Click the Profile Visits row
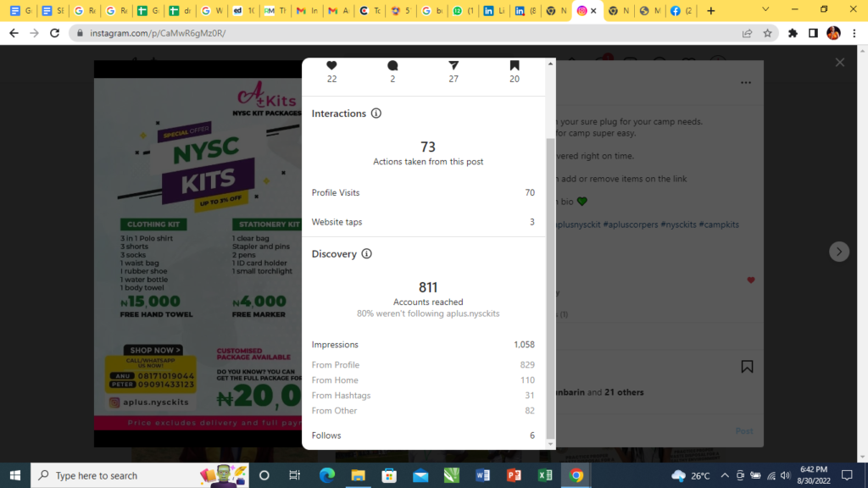The height and width of the screenshot is (488, 868). pyautogui.click(x=423, y=192)
